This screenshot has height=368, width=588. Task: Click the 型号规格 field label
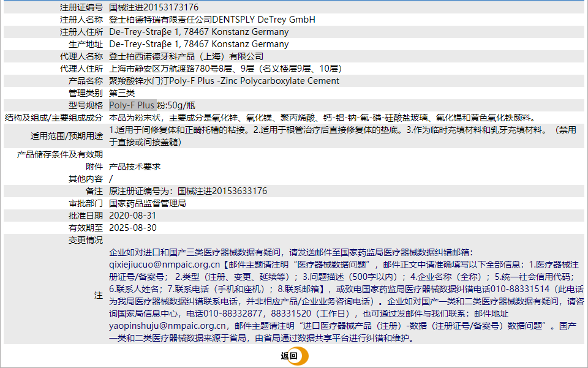pos(86,105)
